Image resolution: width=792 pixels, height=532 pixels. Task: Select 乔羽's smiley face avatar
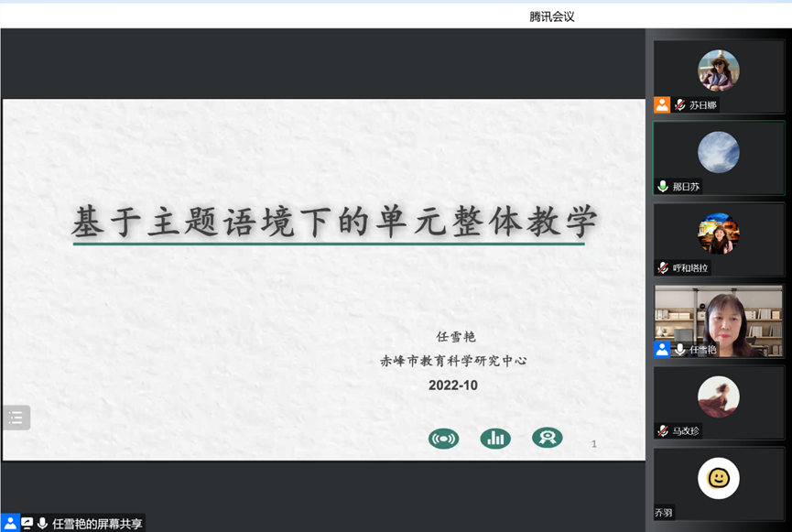tap(718, 478)
